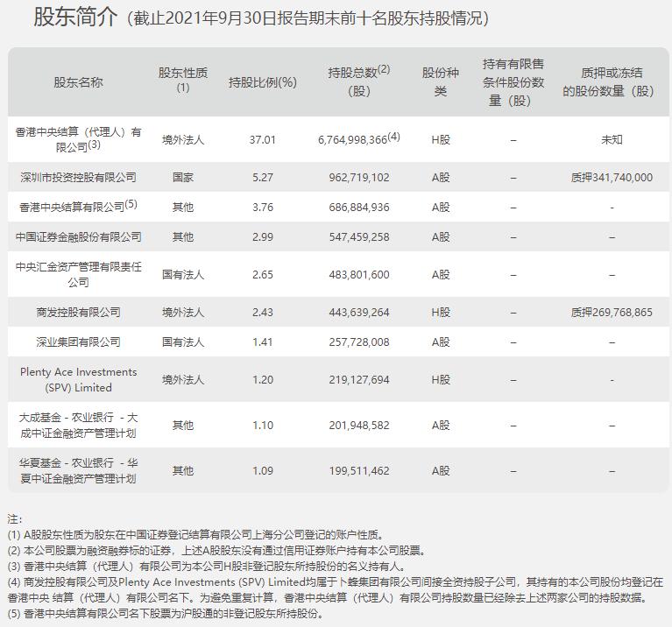672x627 pixels.
Task: Click shareholder 华夏基金－农业银行－华夏中证金融资产管理计划
Action: coord(78,470)
